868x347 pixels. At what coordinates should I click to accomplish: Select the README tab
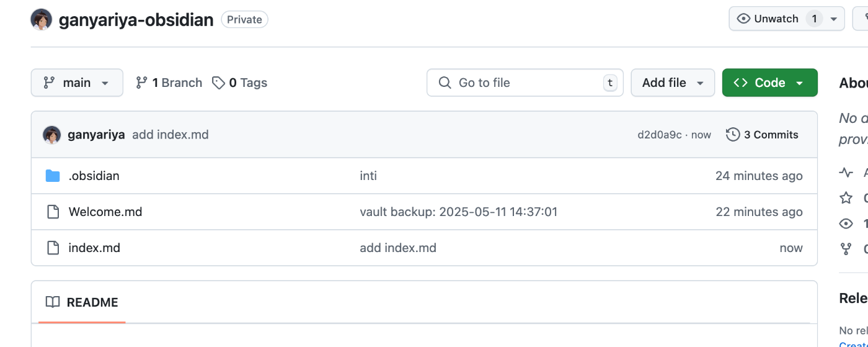tap(82, 302)
